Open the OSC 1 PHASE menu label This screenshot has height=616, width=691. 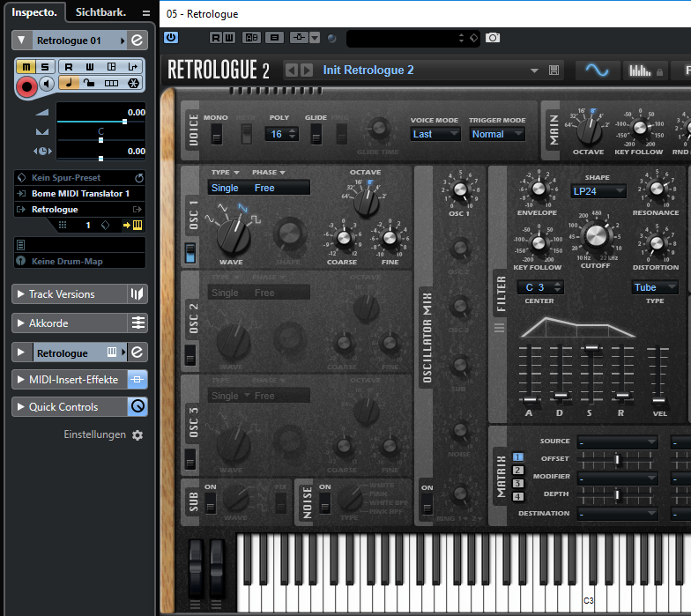tap(268, 173)
